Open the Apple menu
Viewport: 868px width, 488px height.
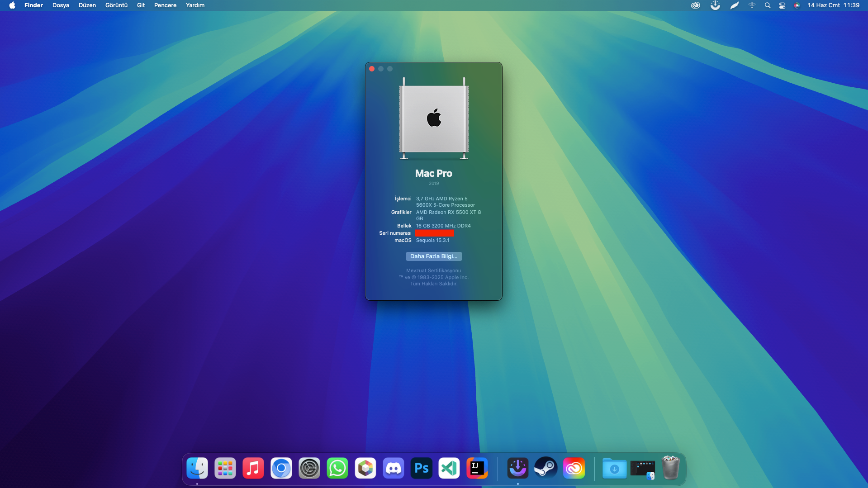click(x=12, y=5)
